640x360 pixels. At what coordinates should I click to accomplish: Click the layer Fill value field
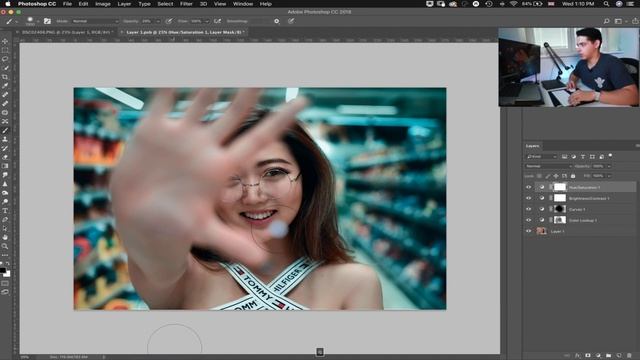[599, 176]
